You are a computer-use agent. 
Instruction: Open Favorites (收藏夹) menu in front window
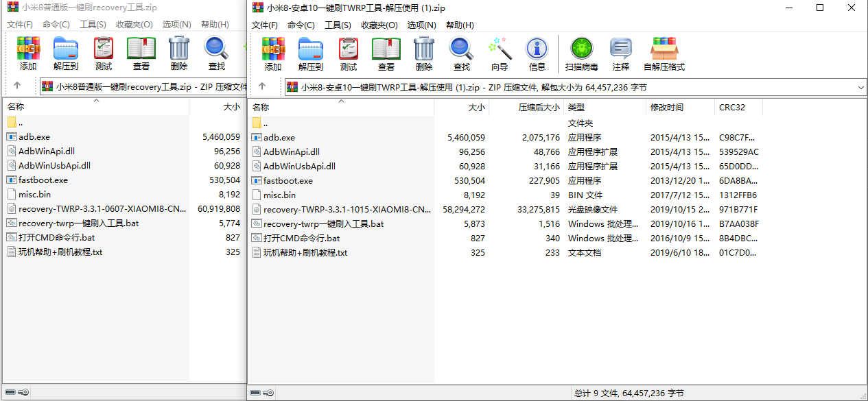(x=379, y=25)
